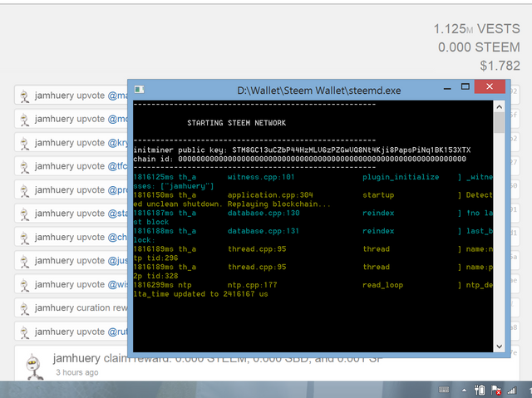Open the @kry user link in the wallet history

(x=118, y=143)
